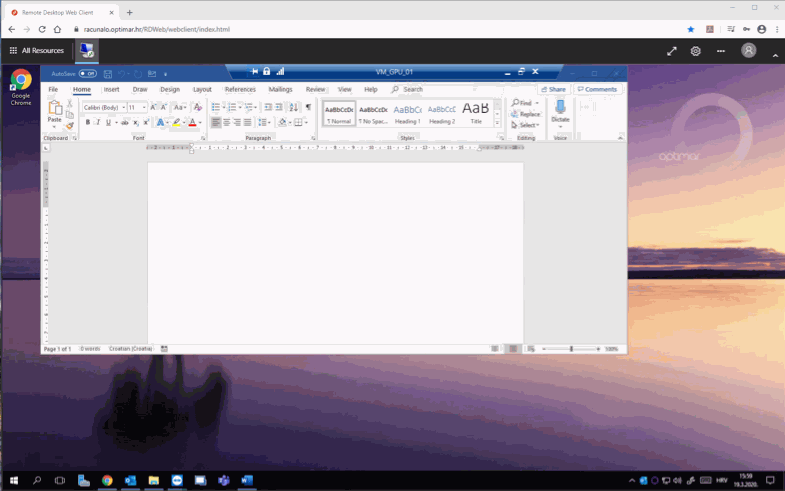Collapse the ribbon with the chevron
This screenshot has width=785, height=491.
click(x=620, y=138)
